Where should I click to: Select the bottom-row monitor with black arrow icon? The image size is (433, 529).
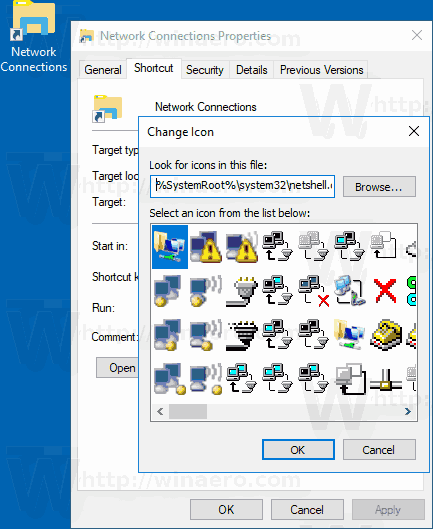tap(350, 379)
